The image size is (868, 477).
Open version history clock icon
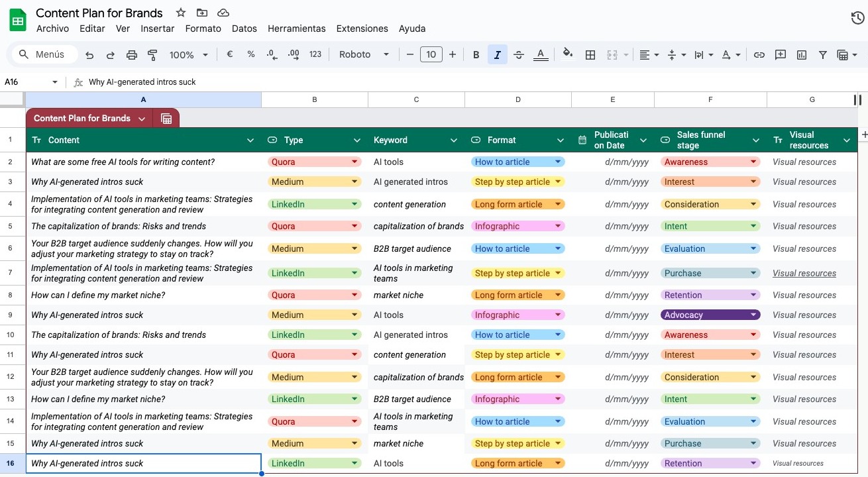tap(857, 19)
